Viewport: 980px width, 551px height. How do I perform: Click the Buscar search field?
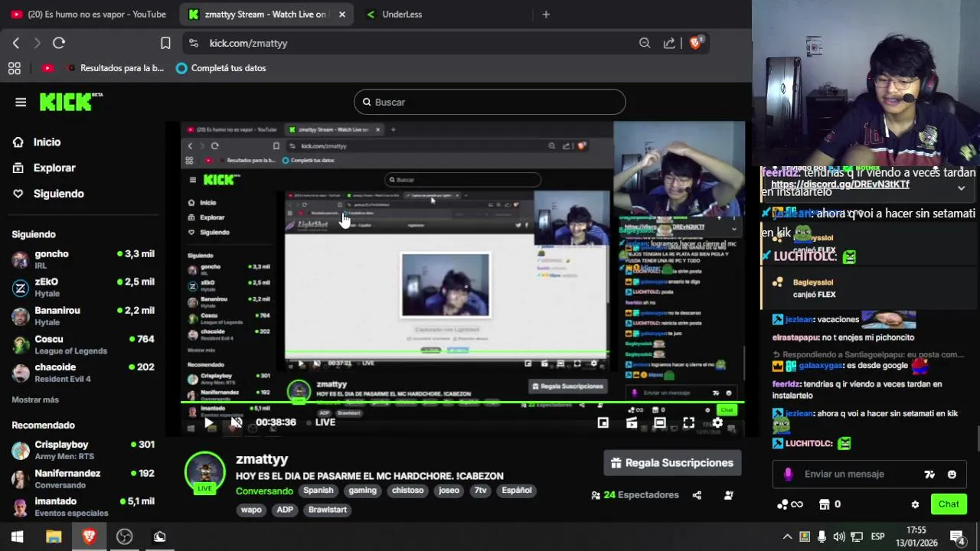click(489, 102)
